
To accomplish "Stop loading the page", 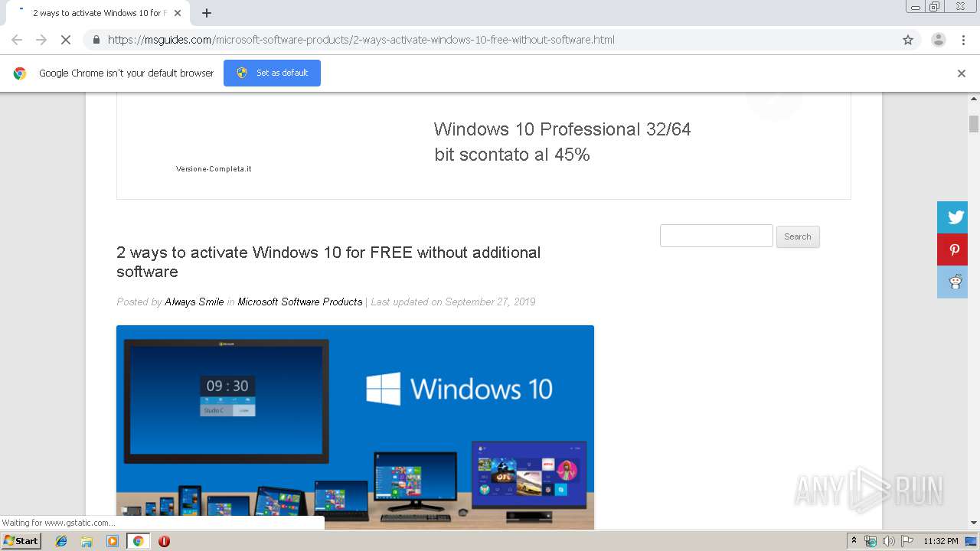I will coord(66,40).
